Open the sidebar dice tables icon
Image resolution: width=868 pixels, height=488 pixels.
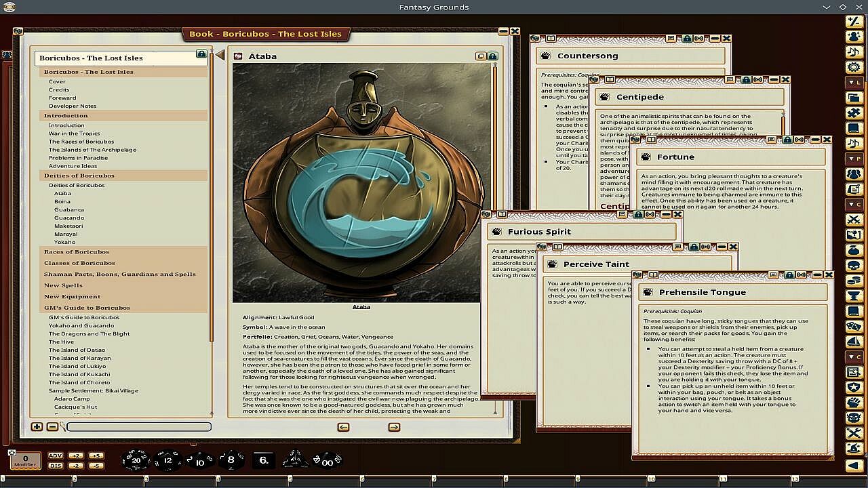pos(854,327)
